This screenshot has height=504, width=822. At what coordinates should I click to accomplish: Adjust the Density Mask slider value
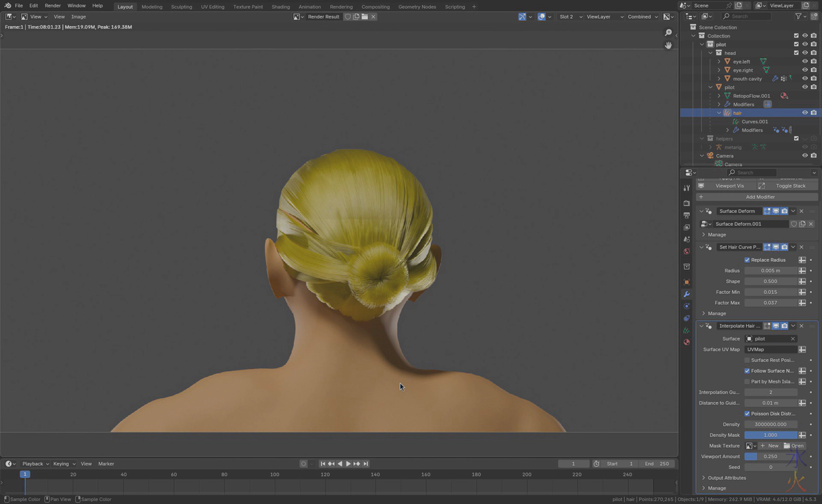tap(771, 435)
